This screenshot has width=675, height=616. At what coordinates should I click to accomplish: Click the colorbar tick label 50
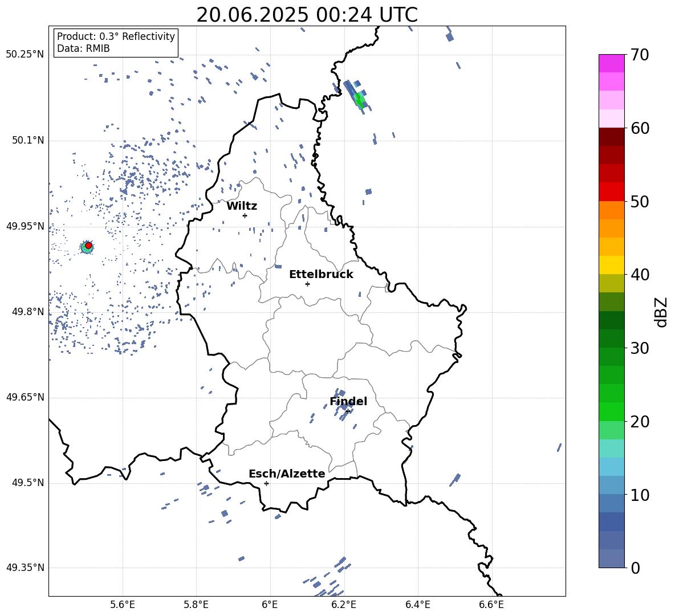coord(640,202)
